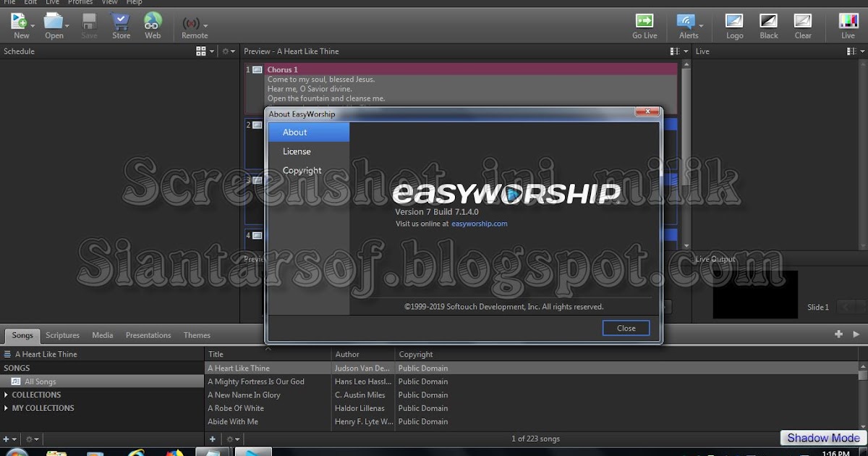Open the Help menu
Viewport: 868px width, 456px height.
[x=134, y=2]
